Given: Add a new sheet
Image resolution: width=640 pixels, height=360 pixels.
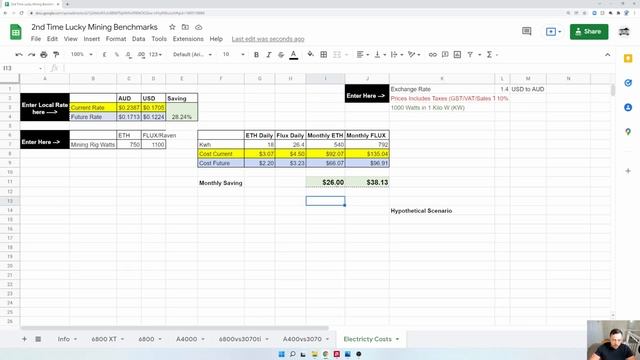Looking at the screenshot, I should pyautogui.click(x=24, y=339).
